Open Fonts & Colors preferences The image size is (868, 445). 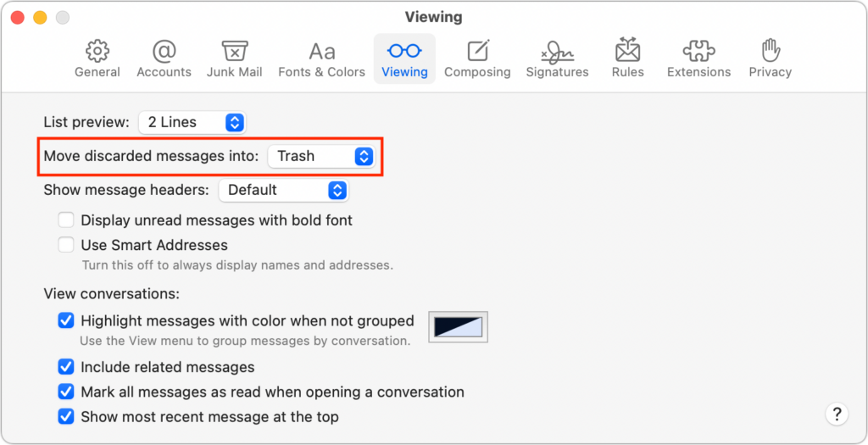321,58
